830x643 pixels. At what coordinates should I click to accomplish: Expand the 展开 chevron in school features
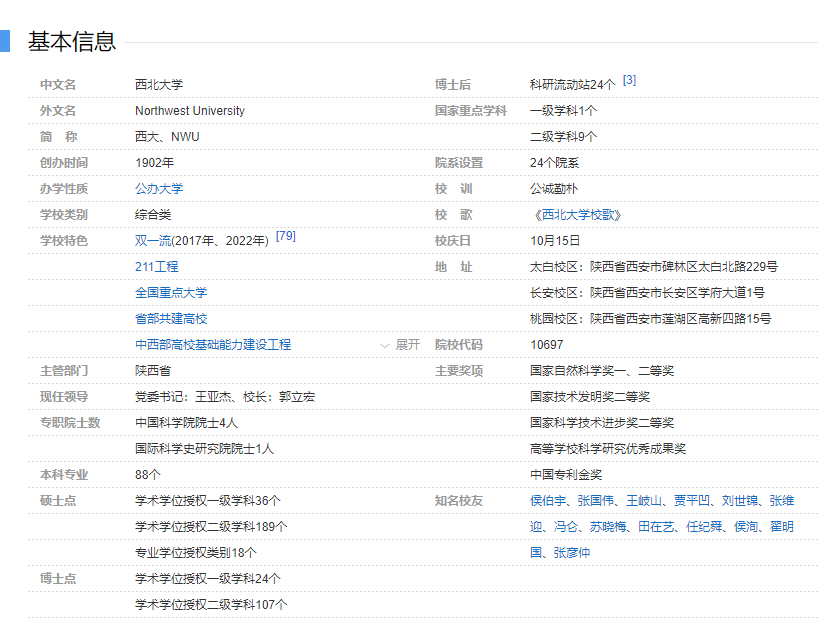click(400, 345)
